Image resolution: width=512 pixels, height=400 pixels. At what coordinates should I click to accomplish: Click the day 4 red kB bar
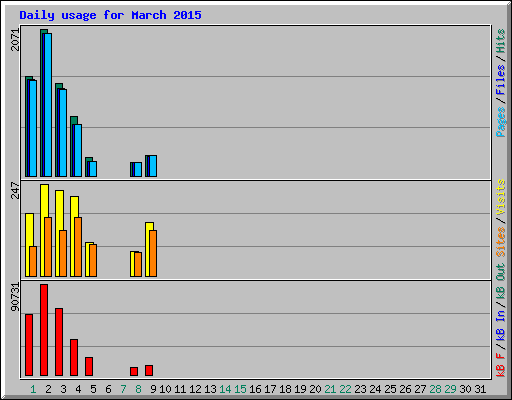click(x=74, y=358)
